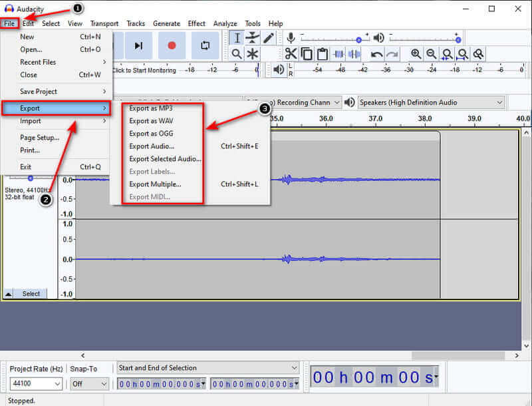Click the Silence audio icon
The width and height of the screenshot is (532, 406).
[354, 54]
